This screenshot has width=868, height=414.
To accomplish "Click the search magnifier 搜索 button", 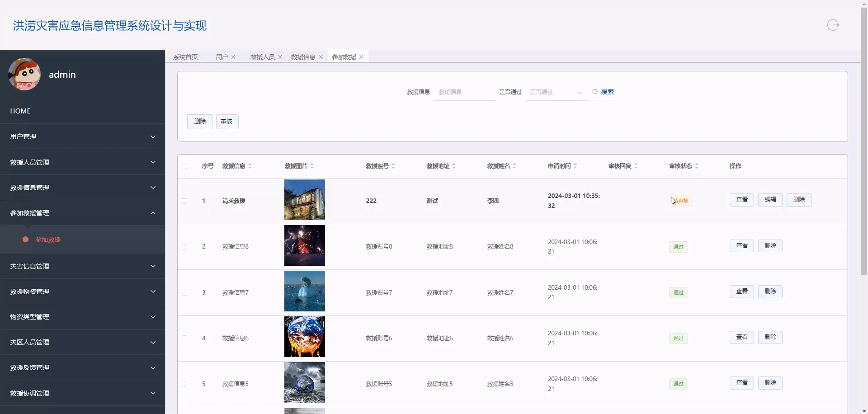I will coord(604,92).
